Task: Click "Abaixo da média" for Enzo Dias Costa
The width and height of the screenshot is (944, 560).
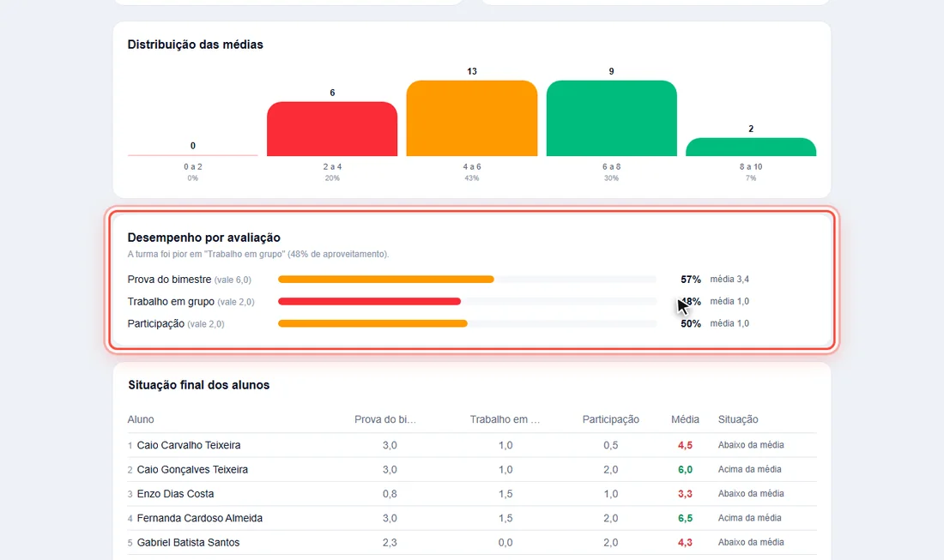Action: (x=751, y=494)
